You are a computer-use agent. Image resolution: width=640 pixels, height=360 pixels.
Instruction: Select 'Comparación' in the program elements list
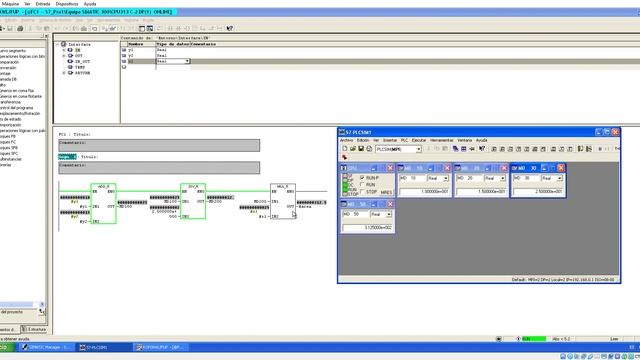tap(9, 62)
